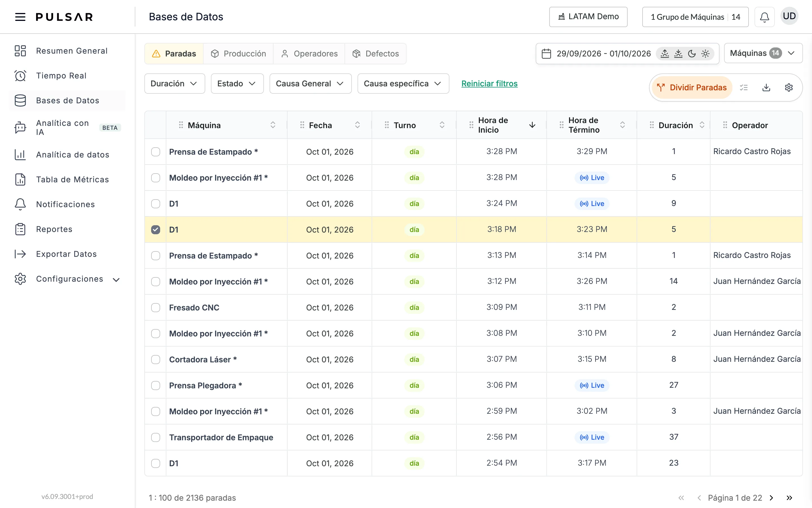Screen dimensions: 812x508
Task: Sort by Hora de Inicio arrow
Action: pyautogui.click(x=532, y=125)
